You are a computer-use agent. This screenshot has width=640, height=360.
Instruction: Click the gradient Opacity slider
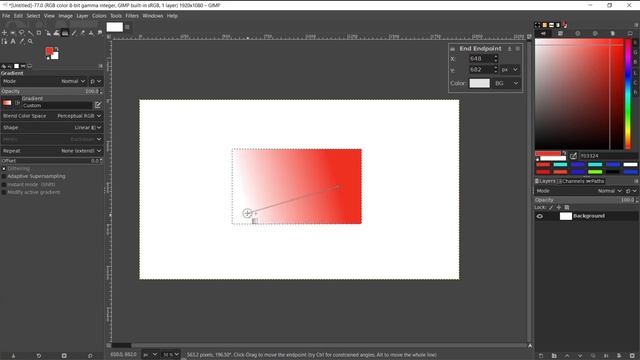(51, 91)
